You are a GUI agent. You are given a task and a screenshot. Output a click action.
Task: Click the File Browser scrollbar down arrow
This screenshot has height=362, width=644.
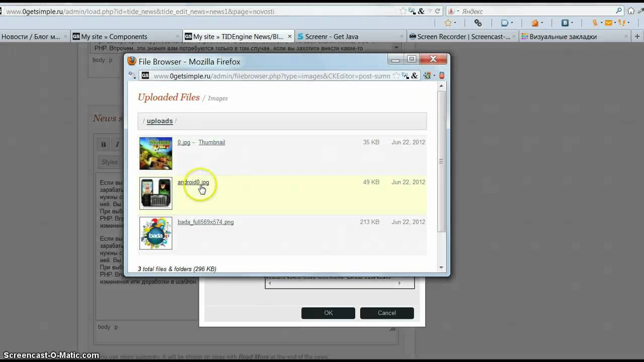pos(441,267)
